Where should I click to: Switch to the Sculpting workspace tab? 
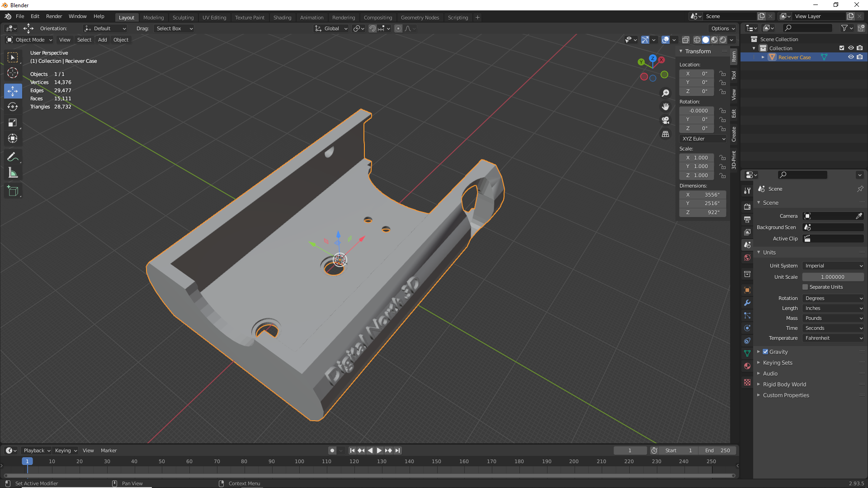click(x=183, y=18)
